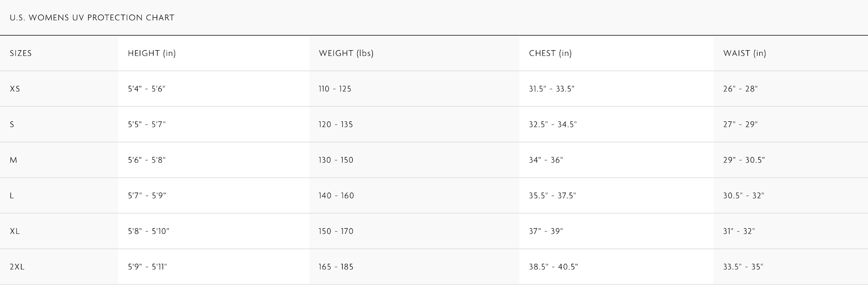Image resolution: width=868 pixels, height=288 pixels.
Task: Click the WAIST (in) column header
Action: click(x=744, y=53)
